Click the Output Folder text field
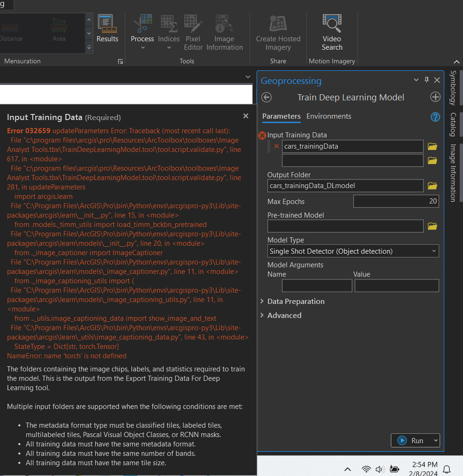Image resolution: width=463 pixels, height=476 pixels. [345, 186]
